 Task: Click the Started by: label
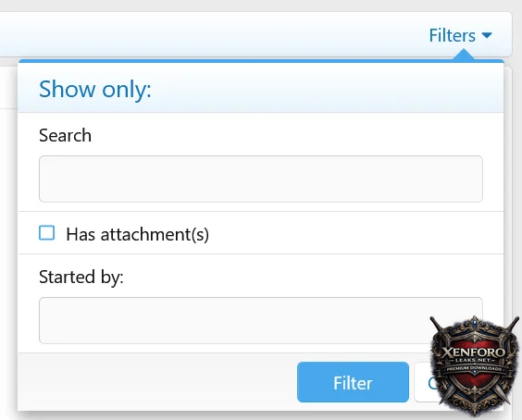[x=81, y=277]
